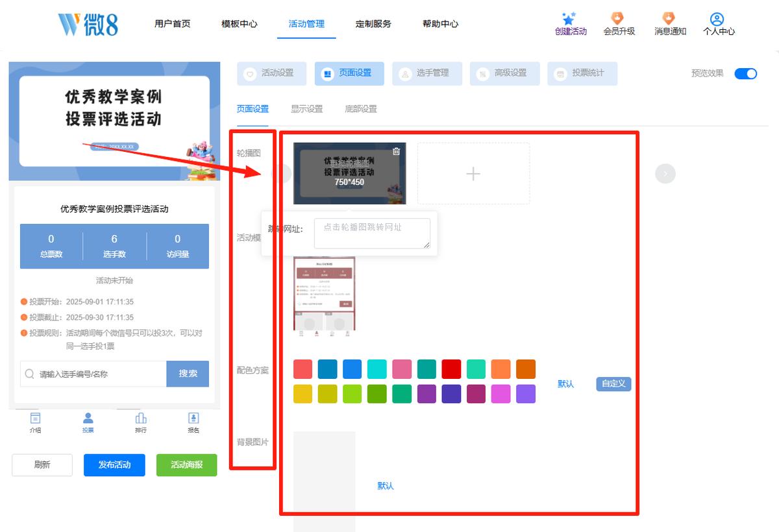Pick the lime green color swatch
The width and height of the screenshot is (779, 532).
tap(352, 394)
